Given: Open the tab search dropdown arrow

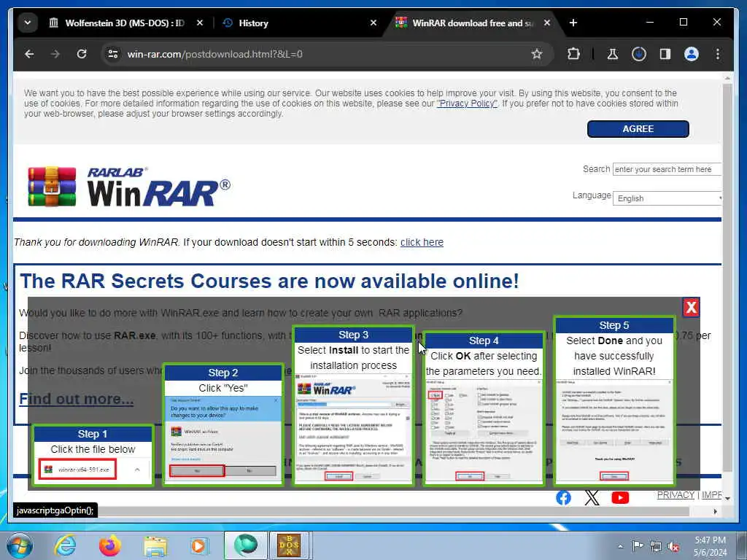Looking at the screenshot, I should (28, 23).
